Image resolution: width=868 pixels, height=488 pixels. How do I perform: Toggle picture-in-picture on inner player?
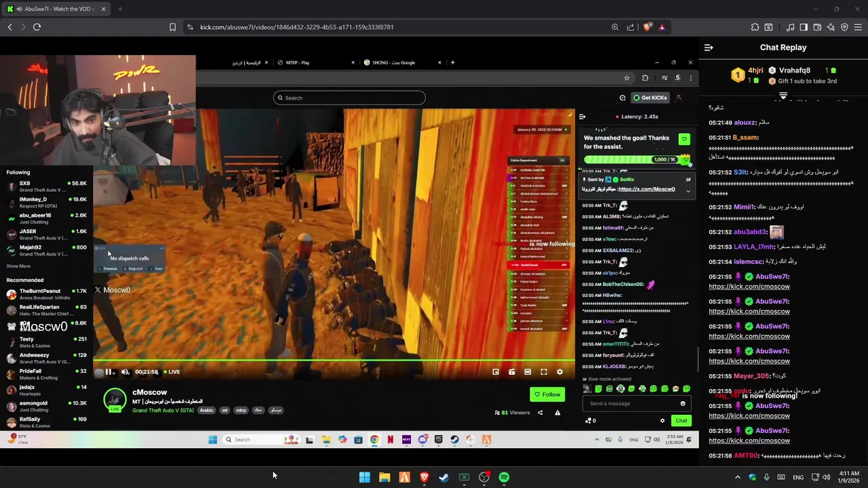(x=496, y=371)
